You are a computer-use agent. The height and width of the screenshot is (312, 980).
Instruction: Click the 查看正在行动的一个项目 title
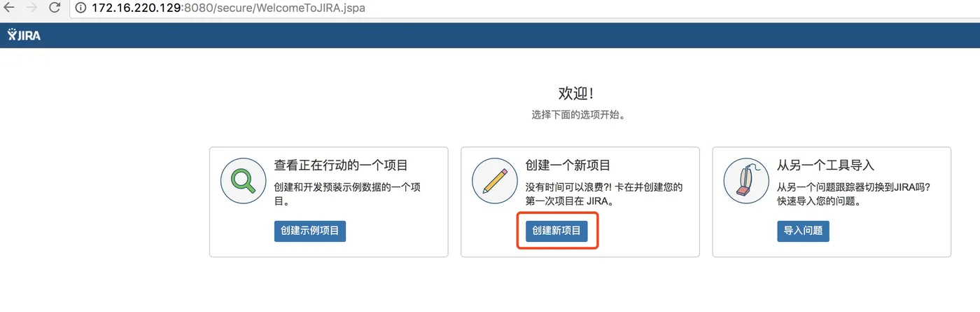point(341,165)
